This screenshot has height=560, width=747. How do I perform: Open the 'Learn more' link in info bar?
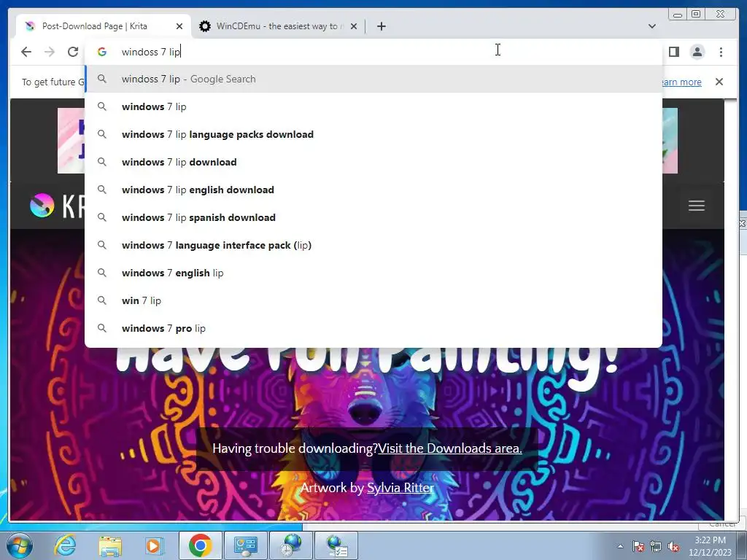point(682,82)
